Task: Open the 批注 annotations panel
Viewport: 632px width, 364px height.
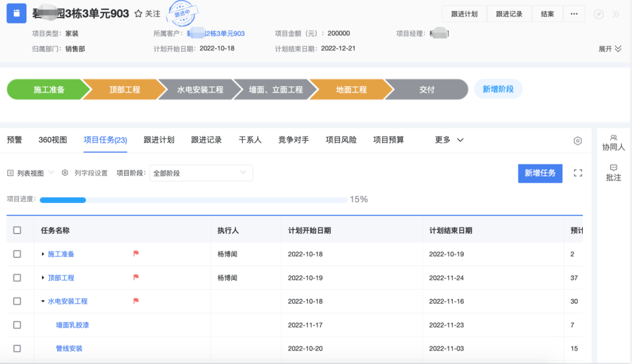Action: click(x=613, y=173)
